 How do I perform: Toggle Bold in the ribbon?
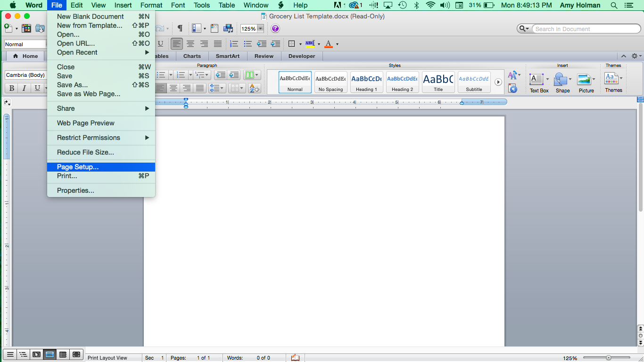(x=11, y=88)
